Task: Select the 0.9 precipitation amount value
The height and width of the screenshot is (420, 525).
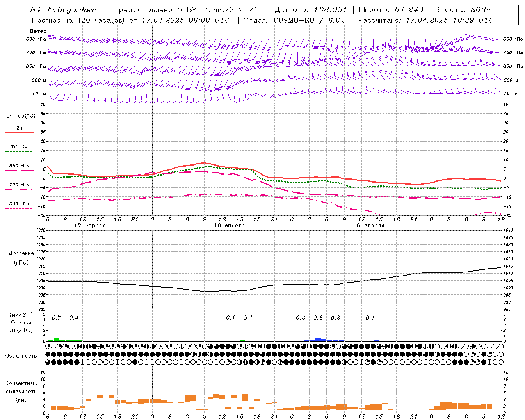Action: click(318, 318)
